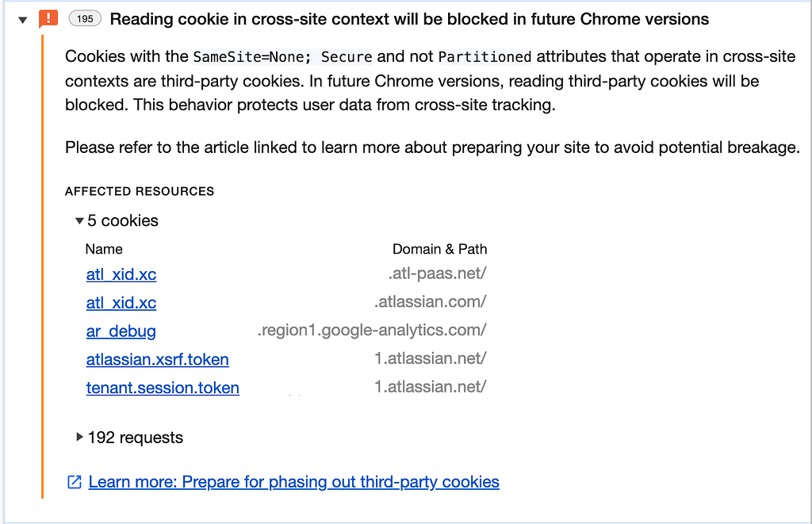Click the .region1.google-analytics.com/ domain text
812x524 pixels.
372,330
